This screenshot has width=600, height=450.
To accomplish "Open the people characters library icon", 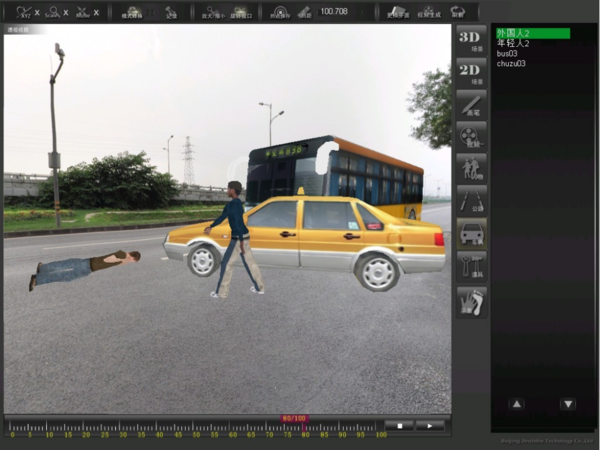I will [x=471, y=168].
